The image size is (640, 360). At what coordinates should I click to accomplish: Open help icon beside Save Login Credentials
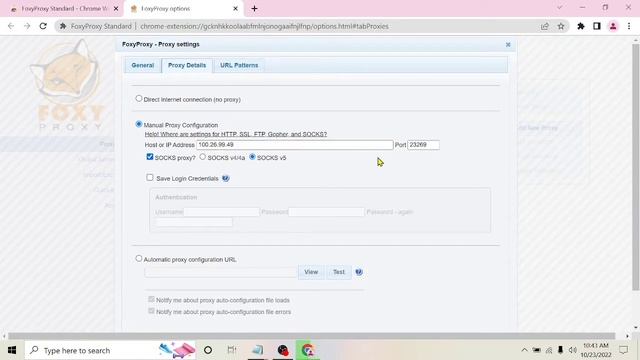(x=225, y=178)
